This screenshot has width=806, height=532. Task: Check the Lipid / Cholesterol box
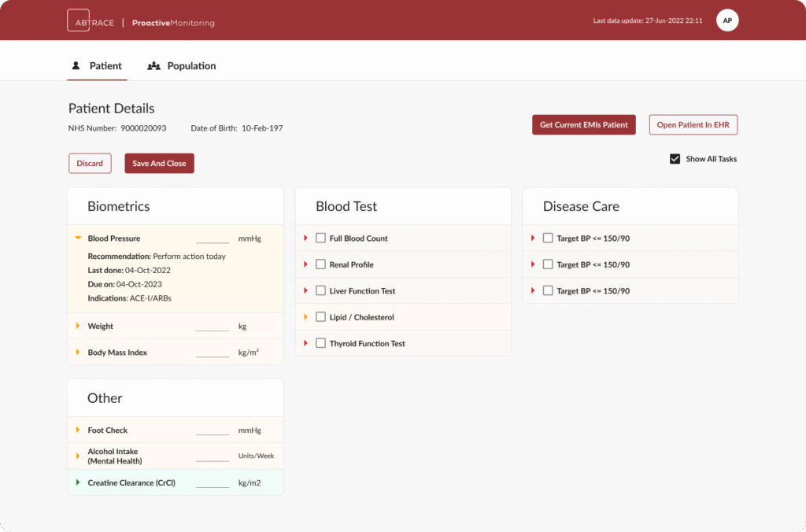click(x=320, y=317)
